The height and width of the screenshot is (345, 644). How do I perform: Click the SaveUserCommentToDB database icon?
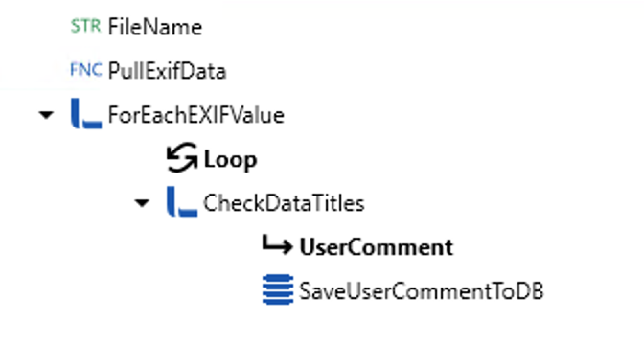[x=278, y=289]
